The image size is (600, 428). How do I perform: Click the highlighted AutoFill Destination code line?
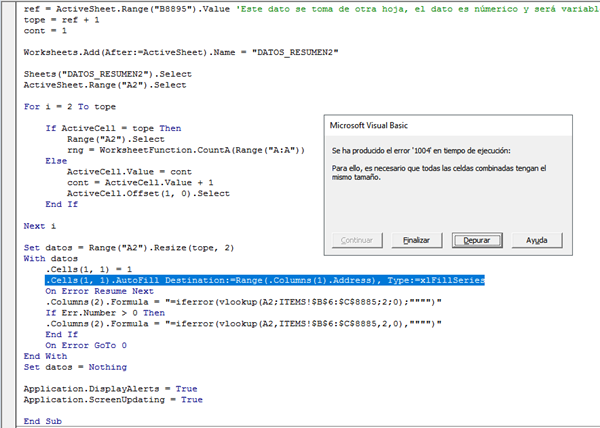[265, 280]
